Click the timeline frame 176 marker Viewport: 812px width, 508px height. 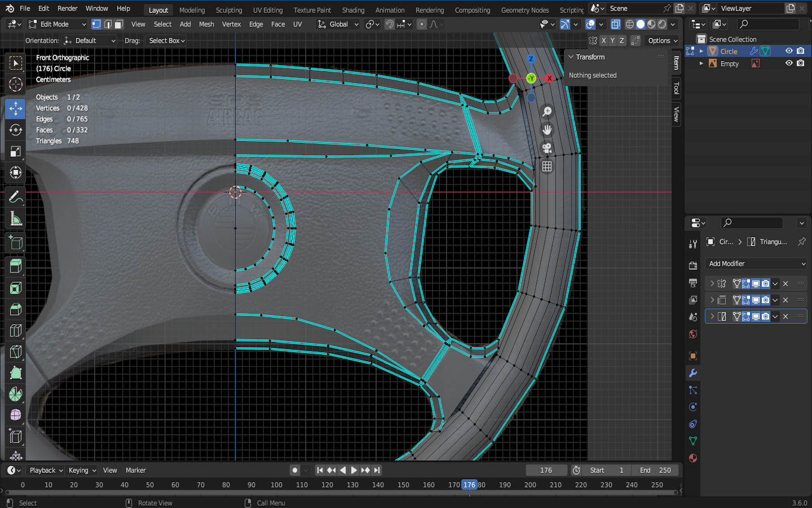coord(469,485)
